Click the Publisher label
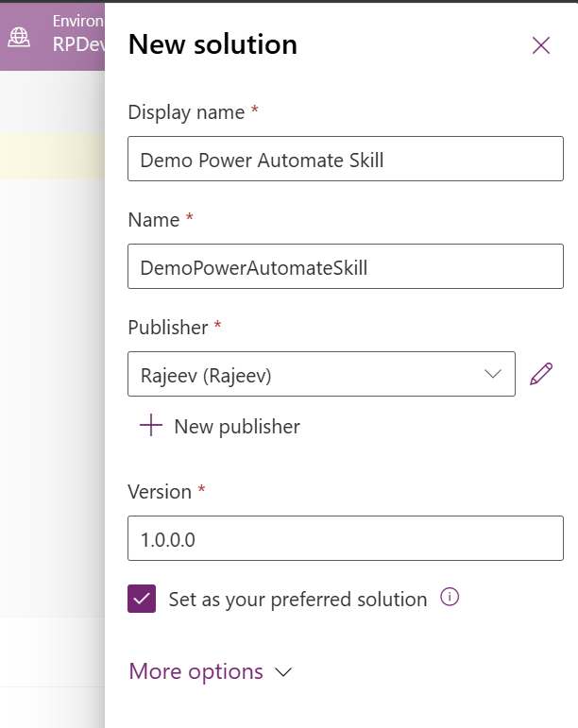Image resolution: width=578 pixels, height=728 pixels. coord(168,328)
